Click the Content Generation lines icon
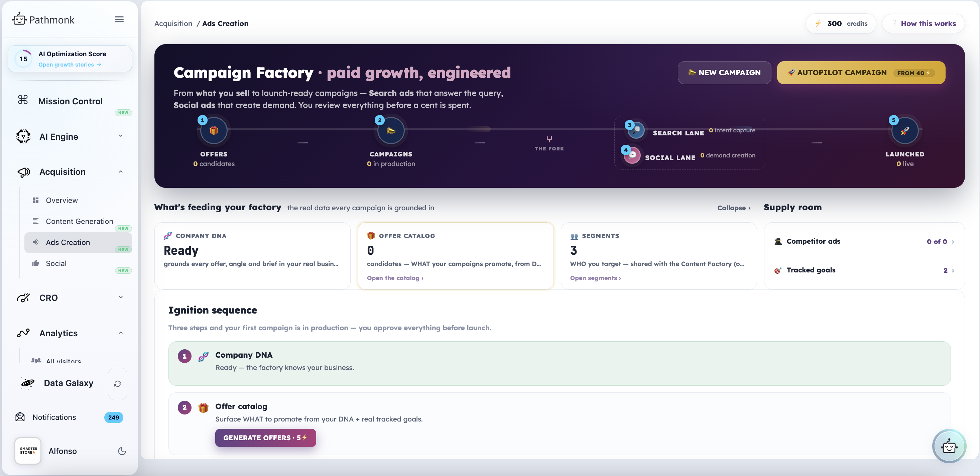This screenshot has width=980, height=476. coord(36,221)
